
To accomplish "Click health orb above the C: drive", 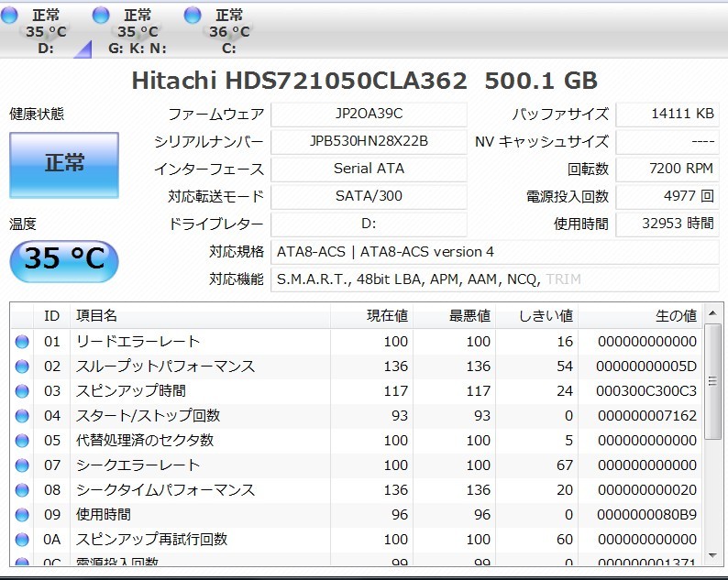I will [193, 15].
